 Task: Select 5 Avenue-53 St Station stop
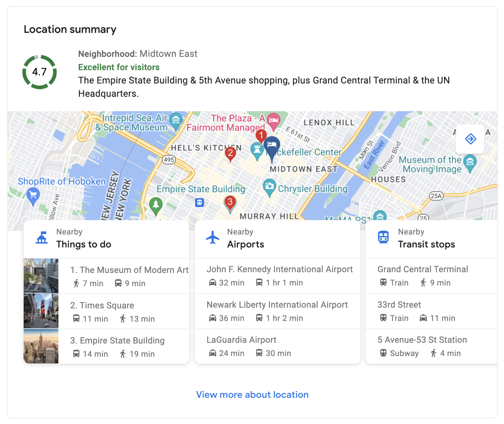point(431,346)
